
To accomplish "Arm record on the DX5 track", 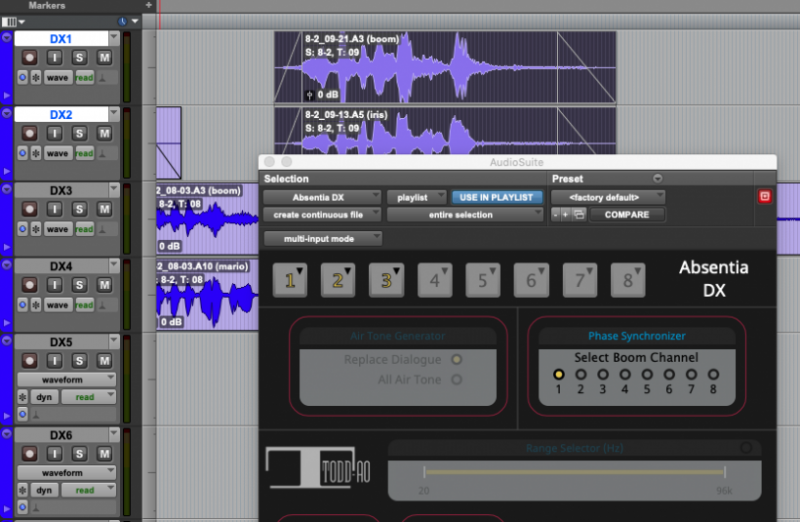I will click(29, 361).
